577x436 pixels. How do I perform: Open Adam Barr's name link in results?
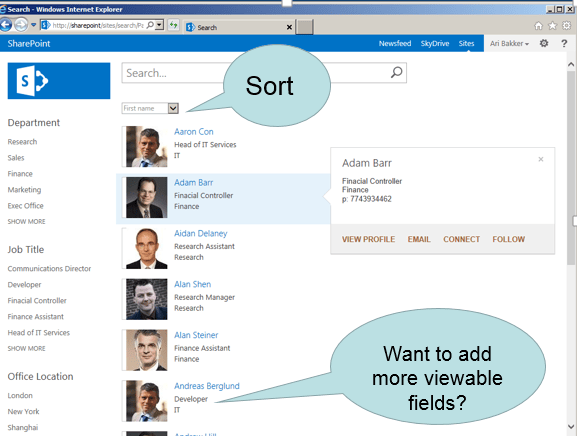point(194,182)
